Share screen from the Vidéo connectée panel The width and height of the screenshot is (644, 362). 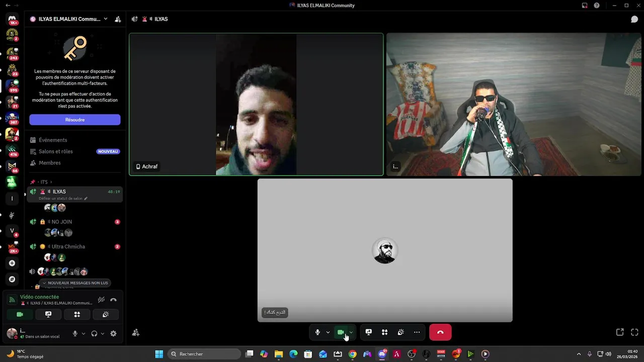(x=48, y=314)
